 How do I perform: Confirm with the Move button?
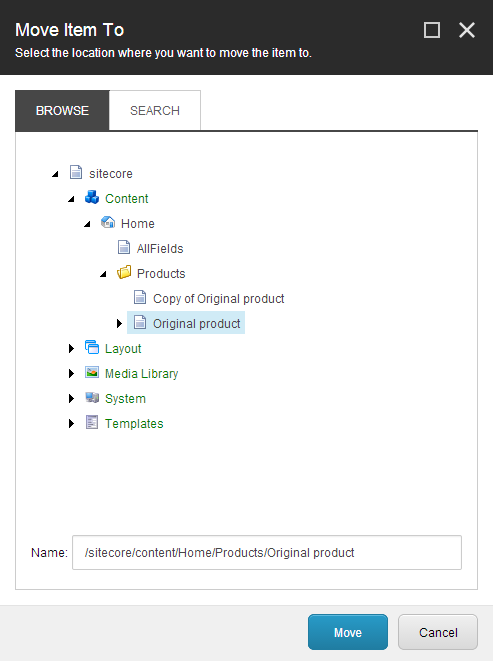tap(348, 632)
